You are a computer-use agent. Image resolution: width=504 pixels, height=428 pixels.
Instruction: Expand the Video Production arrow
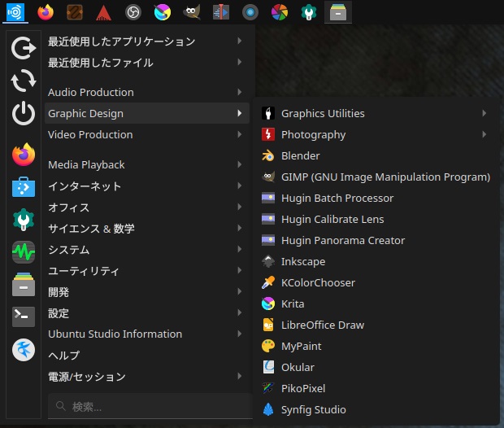[240, 134]
